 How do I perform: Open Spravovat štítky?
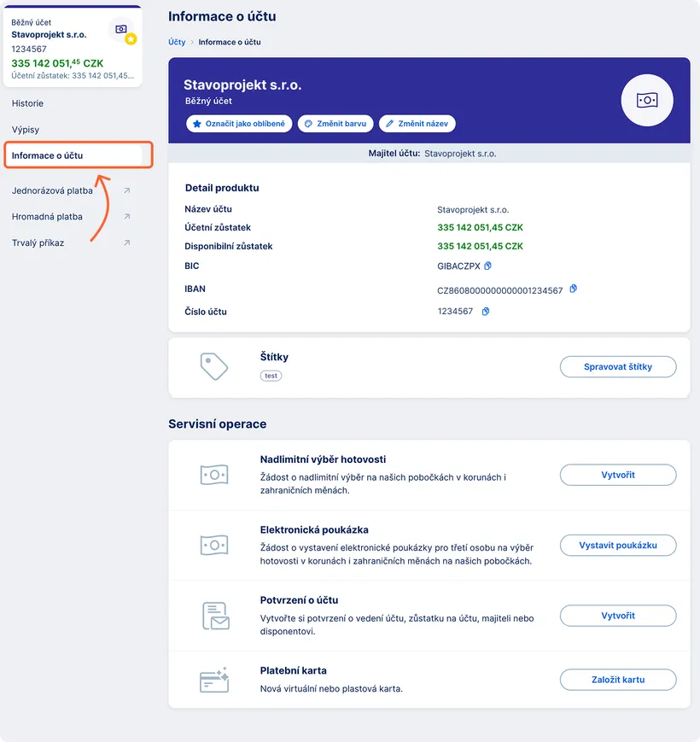click(x=617, y=366)
